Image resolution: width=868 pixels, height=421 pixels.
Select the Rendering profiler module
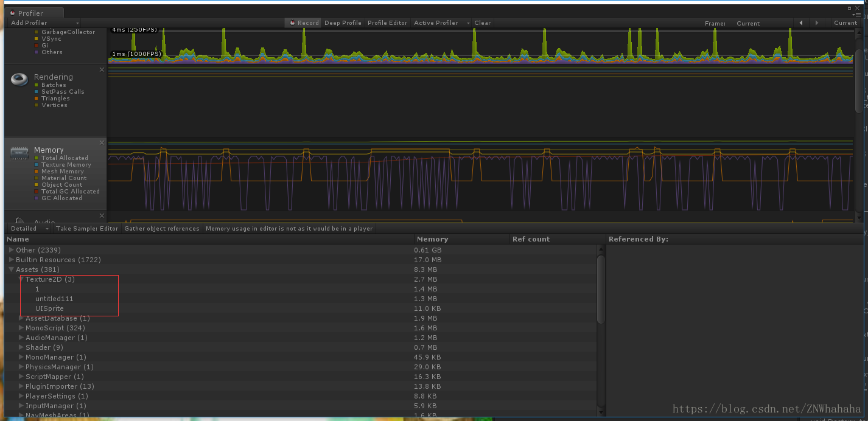click(x=55, y=101)
